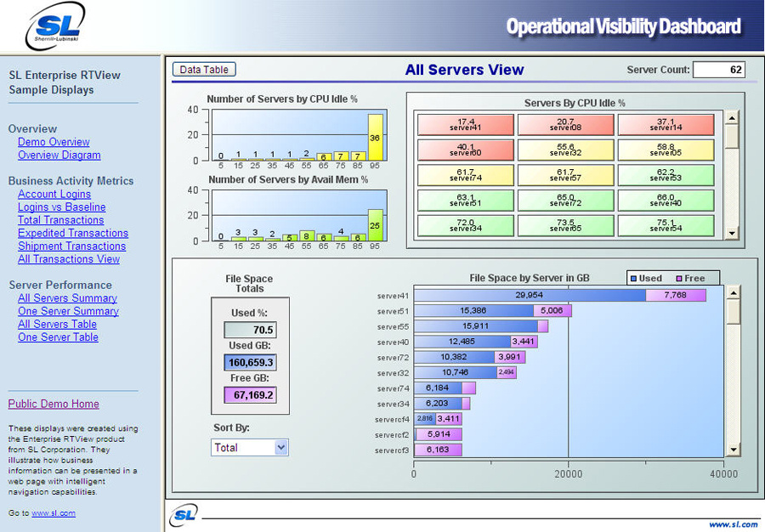The width and height of the screenshot is (765, 532).
Task: Click the small SL logo in footer
Action: tap(183, 513)
